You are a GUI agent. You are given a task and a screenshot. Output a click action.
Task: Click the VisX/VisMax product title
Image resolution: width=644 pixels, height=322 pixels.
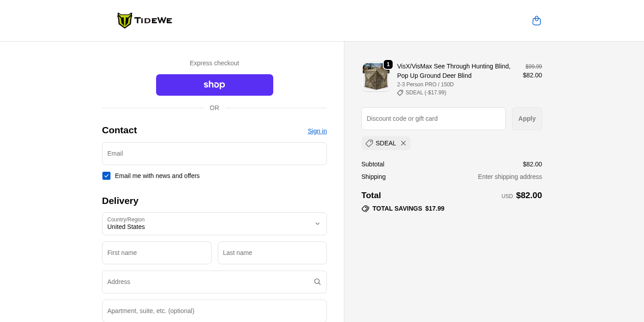454,71
